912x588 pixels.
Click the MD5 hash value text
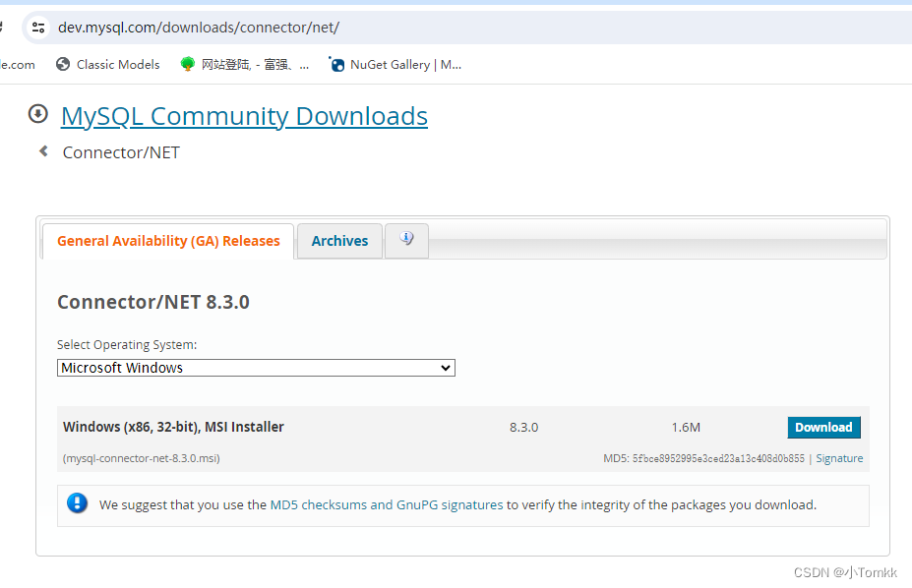point(718,458)
